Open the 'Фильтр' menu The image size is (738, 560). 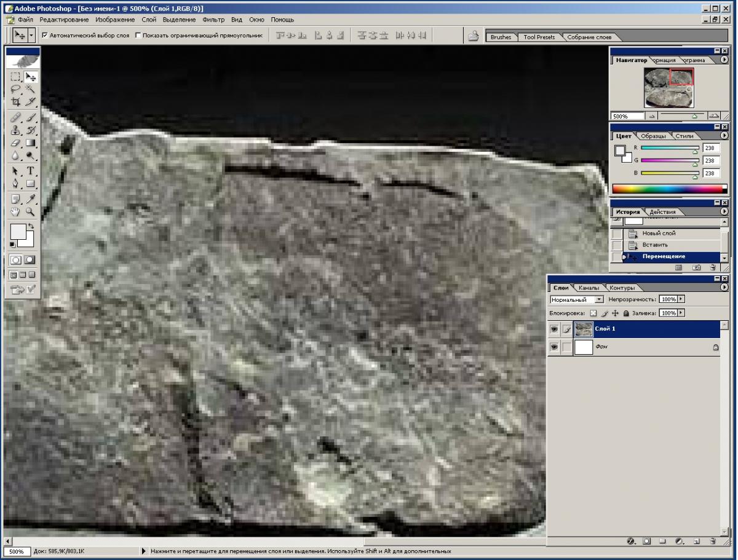pyautogui.click(x=213, y=20)
